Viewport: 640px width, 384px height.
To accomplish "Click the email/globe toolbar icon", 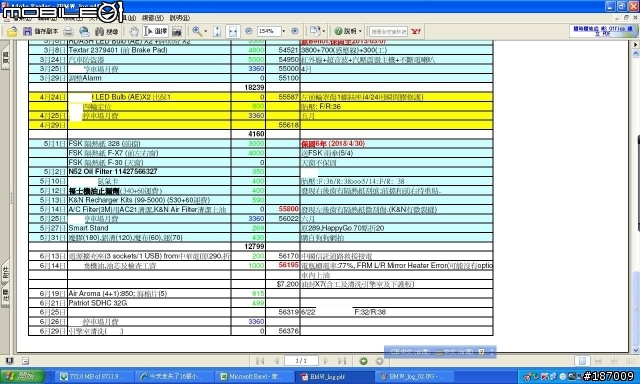I will coord(84,31).
